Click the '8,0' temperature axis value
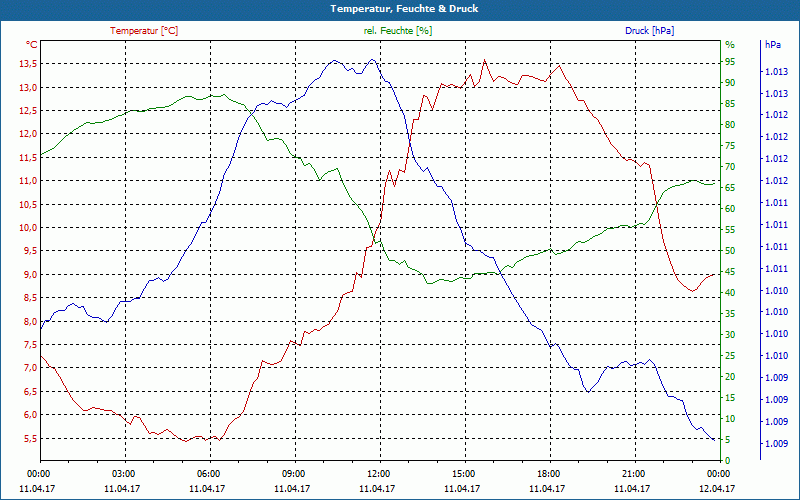 tap(30, 321)
